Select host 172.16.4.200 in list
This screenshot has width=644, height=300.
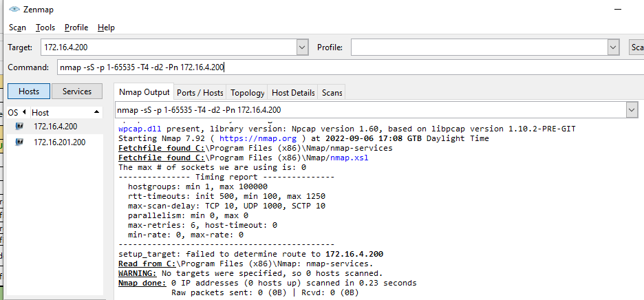(x=55, y=127)
